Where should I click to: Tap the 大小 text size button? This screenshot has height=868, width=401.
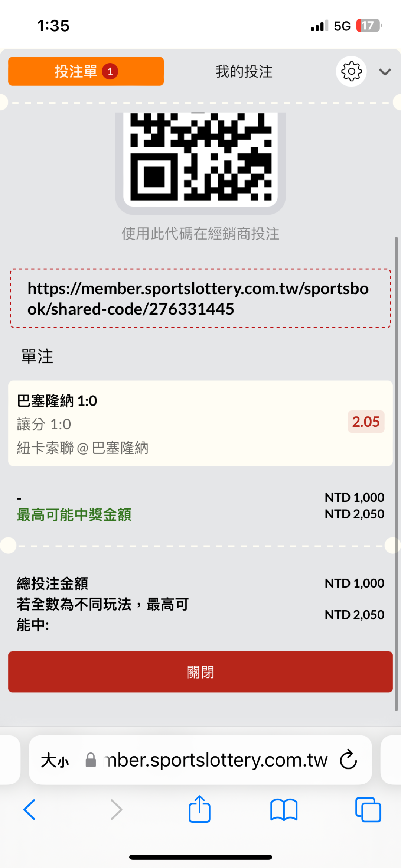coord(55,760)
